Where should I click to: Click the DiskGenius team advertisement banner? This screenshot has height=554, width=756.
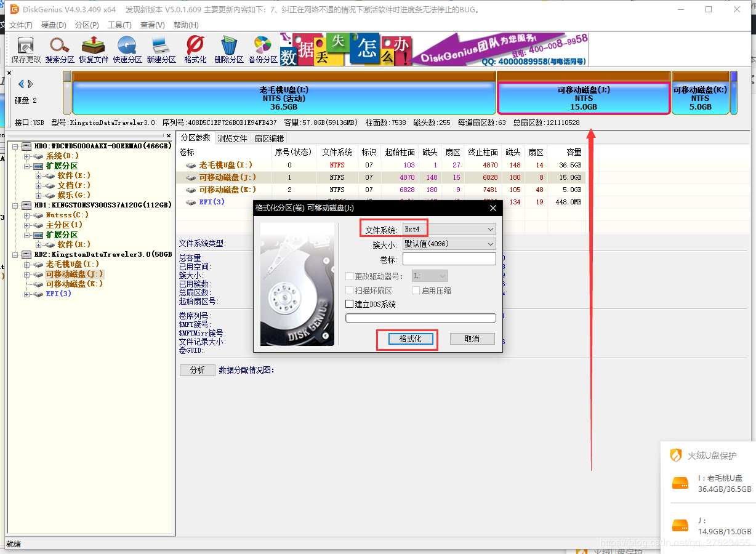pyautogui.click(x=433, y=50)
